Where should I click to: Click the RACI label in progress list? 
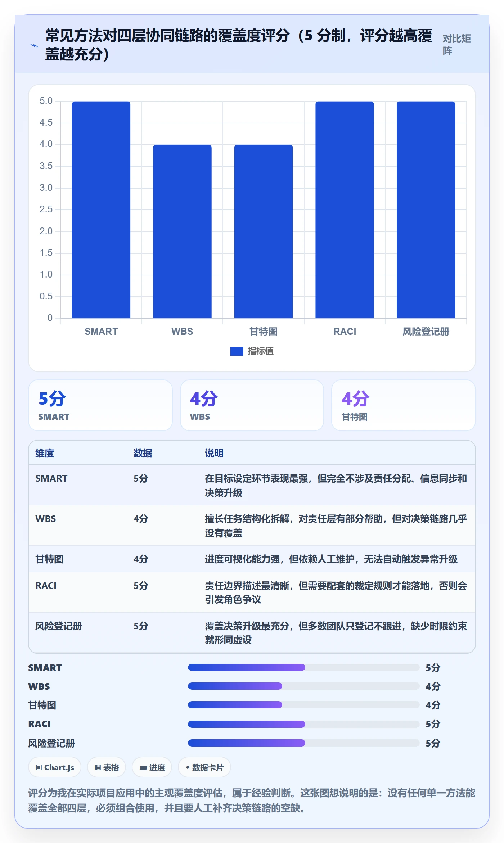(x=39, y=724)
